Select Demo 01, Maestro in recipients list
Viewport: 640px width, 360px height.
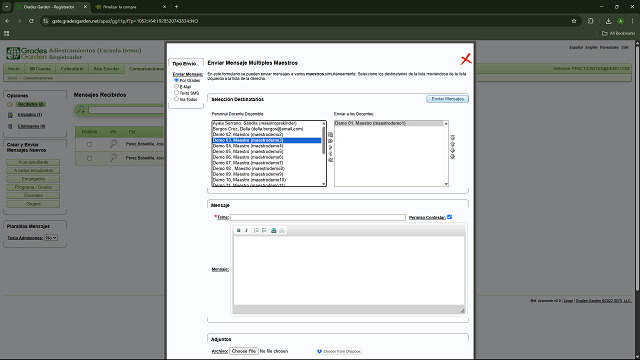[389, 123]
